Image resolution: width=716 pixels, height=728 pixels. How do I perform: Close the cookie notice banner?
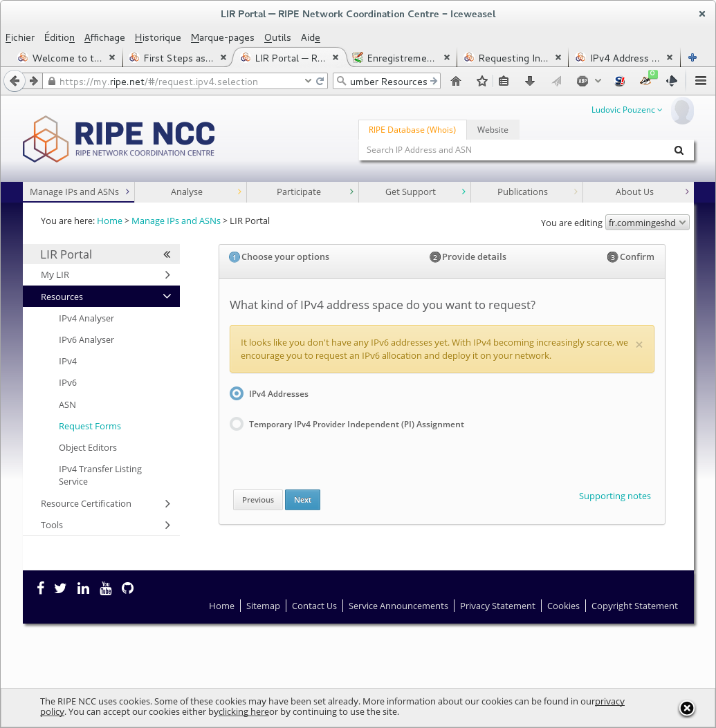coord(687,708)
